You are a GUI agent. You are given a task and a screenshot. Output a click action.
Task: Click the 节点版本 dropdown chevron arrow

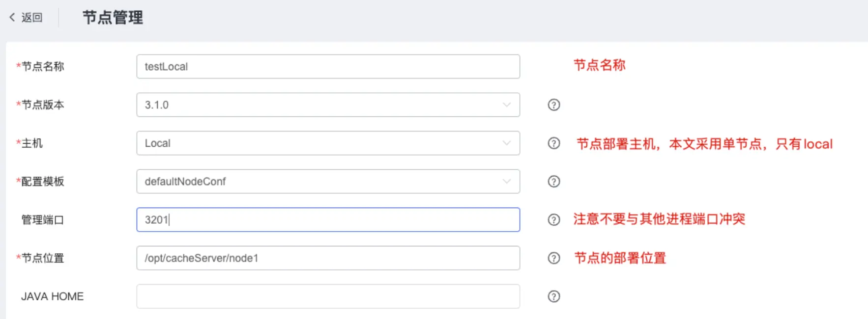coord(506,105)
